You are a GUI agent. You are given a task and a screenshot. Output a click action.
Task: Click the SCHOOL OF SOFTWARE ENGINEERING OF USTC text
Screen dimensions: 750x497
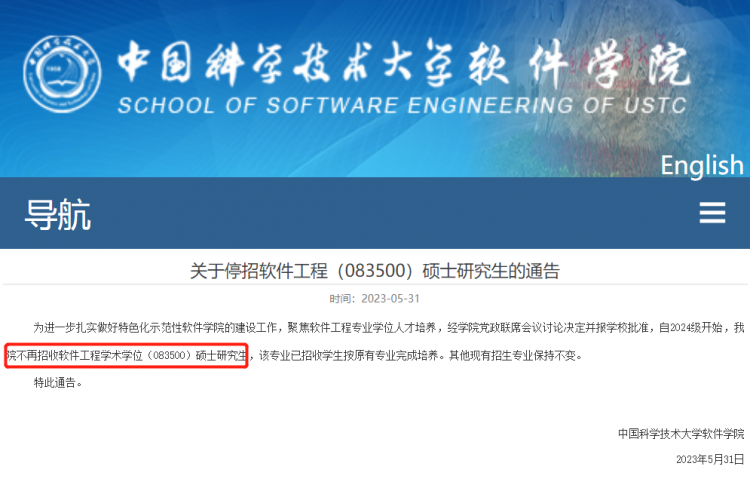pyautogui.click(x=402, y=106)
